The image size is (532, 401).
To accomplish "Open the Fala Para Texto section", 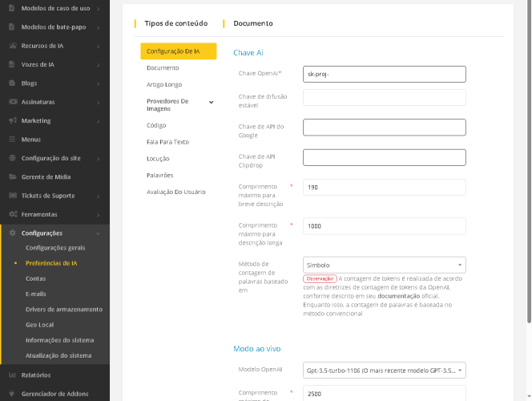I will tap(167, 142).
